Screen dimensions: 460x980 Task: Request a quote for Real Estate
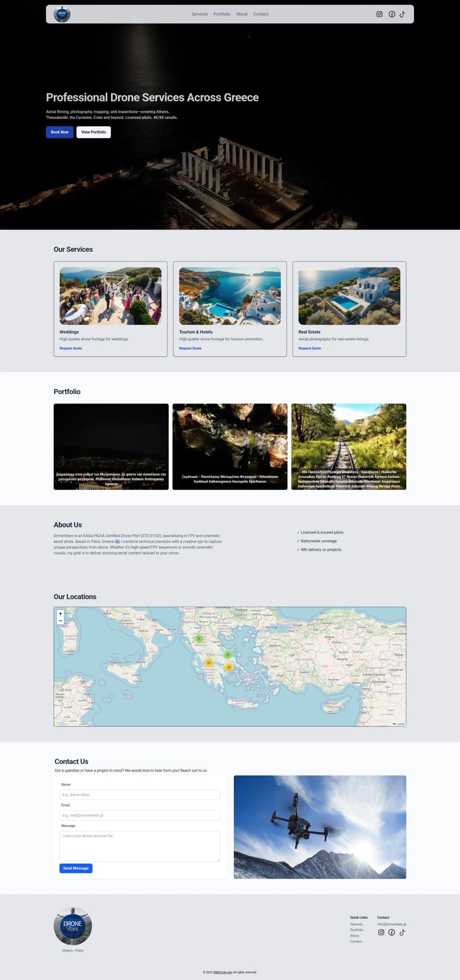pyautogui.click(x=310, y=348)
